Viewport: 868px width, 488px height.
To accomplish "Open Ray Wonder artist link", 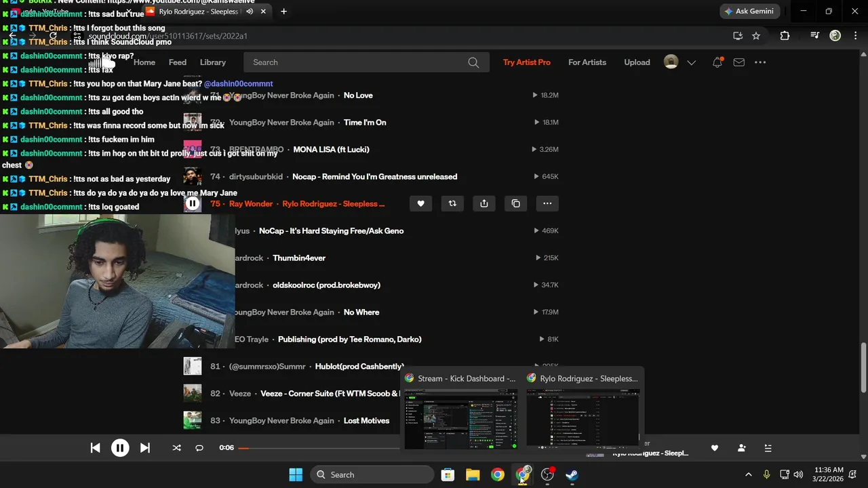I will pos(251,204).
